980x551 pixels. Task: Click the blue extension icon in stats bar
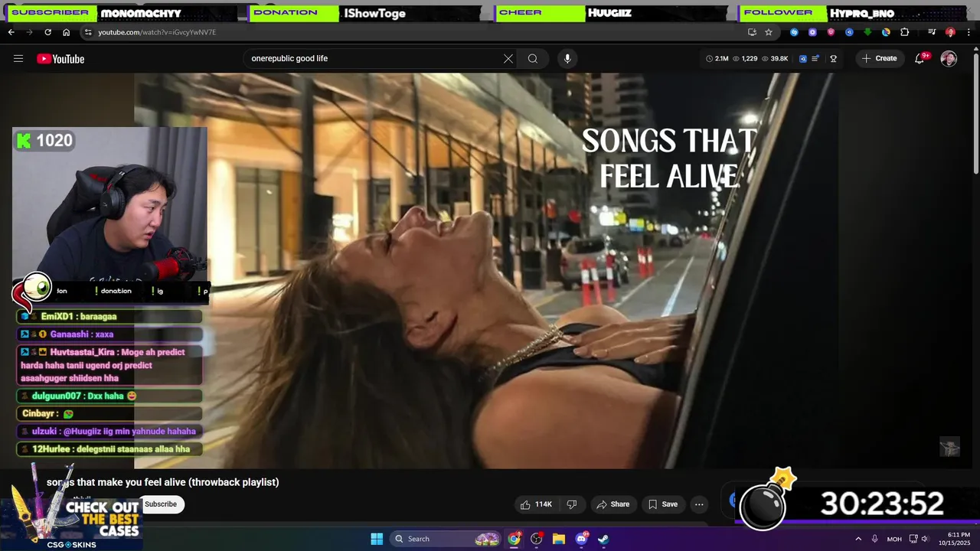[803, 59]
